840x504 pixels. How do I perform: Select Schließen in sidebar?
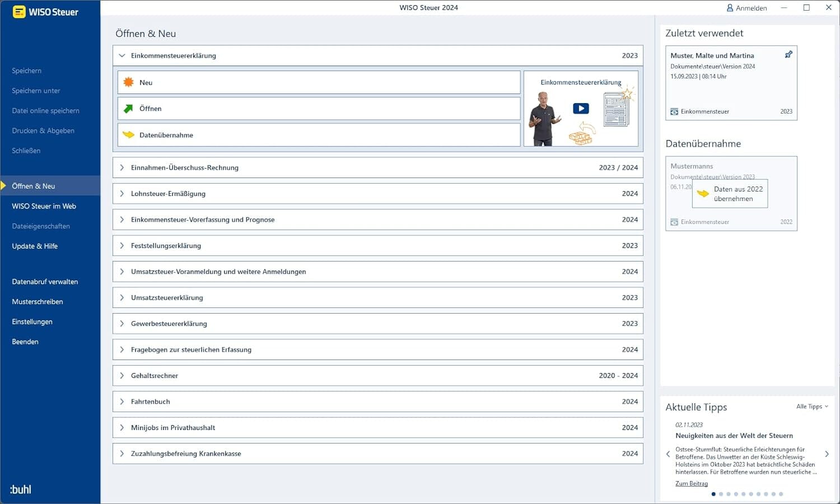pyautogui.click(x=26, y=151)
